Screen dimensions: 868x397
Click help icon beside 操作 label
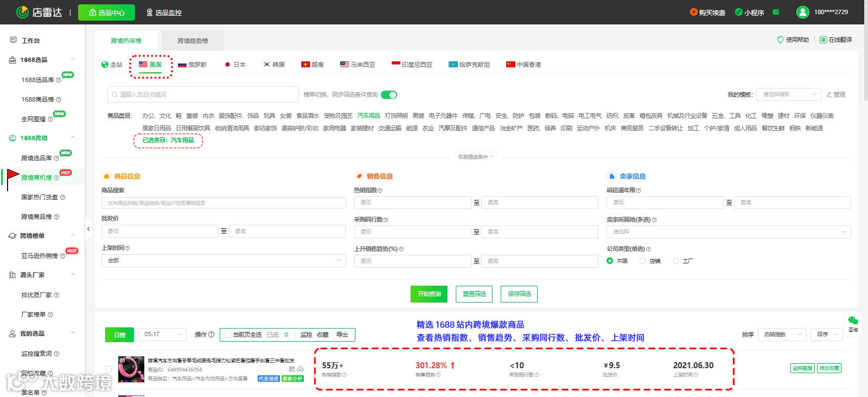pyautogui.click(x=212, y=335)
